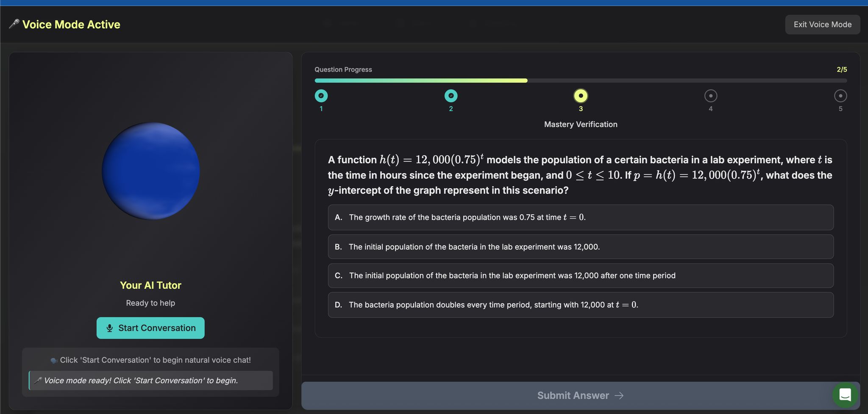
Task: Choose answer B: initial population was 12,000
Action: (x=580, y=247)
